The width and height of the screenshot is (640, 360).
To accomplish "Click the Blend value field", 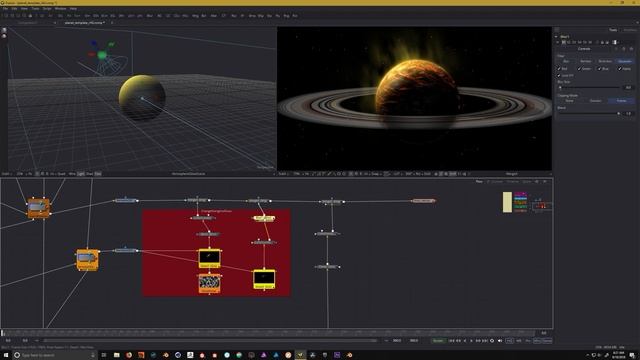I will click(628, 113).
